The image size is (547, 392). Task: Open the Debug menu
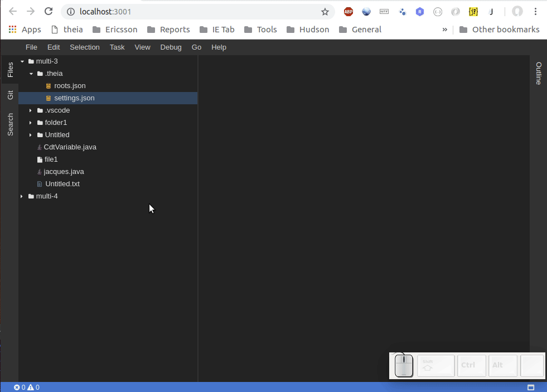[171, 47]
